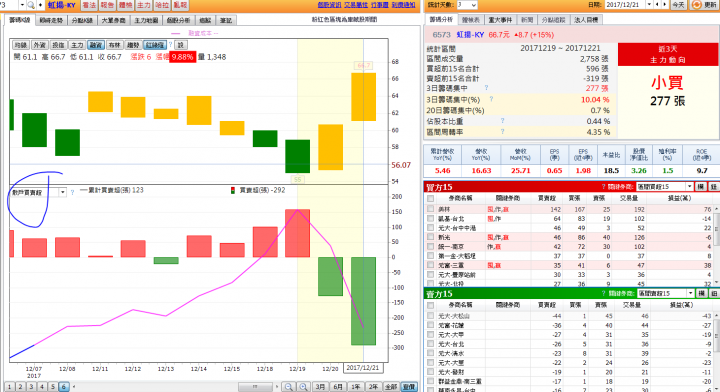
Task: Click the date input field 2017/12/21
Action: [x=625, y=5]
